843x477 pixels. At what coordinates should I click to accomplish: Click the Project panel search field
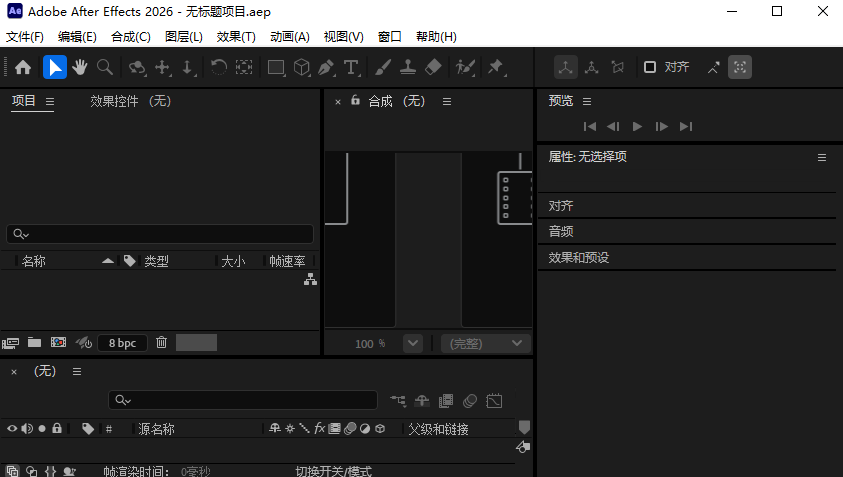click(x=160, y=234)
